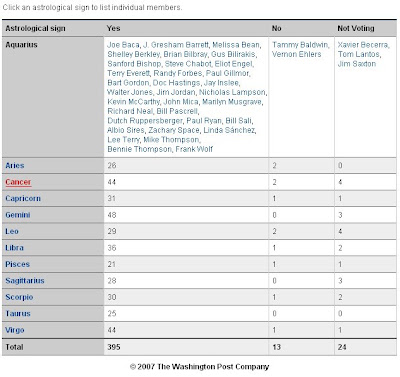This screenshot has height=377, width=400.
Task: Open Melissa Bean member link
Action: [x=236, y=45]
